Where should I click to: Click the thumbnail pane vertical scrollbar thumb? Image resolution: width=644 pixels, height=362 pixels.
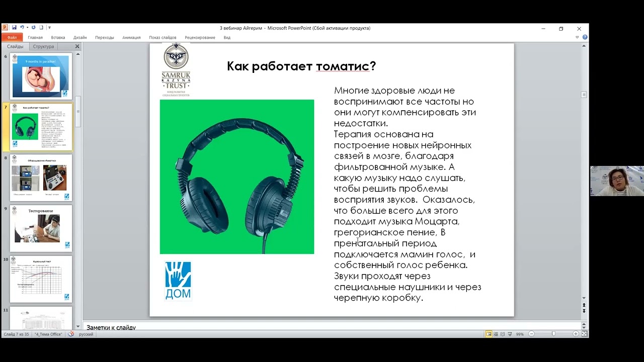click(78, 112)
